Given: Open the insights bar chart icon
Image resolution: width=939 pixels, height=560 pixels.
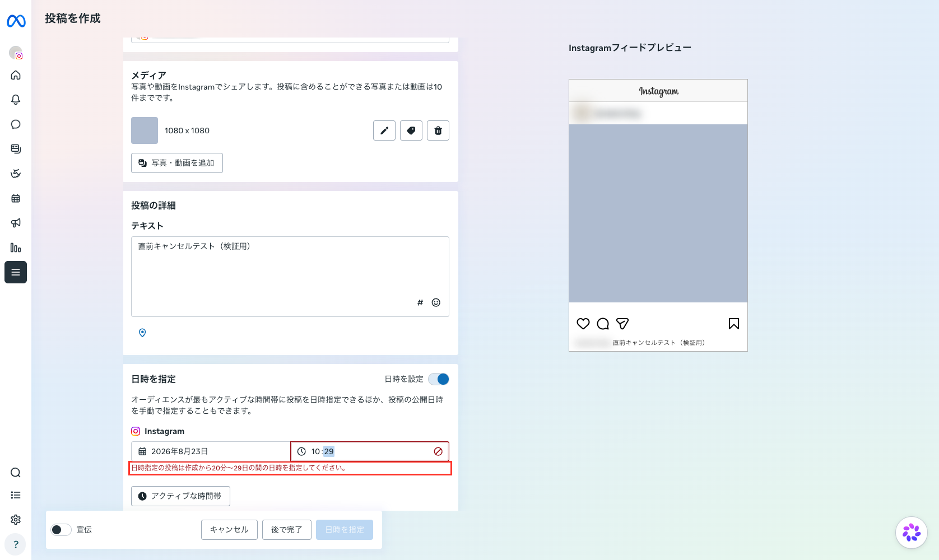Looking at the screenshot, I should pos(16,248).
